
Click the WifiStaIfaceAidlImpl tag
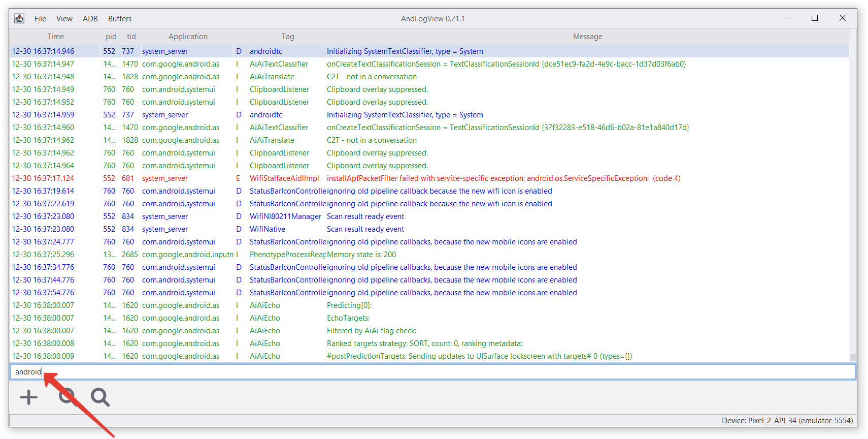click(x=284, y=178)
